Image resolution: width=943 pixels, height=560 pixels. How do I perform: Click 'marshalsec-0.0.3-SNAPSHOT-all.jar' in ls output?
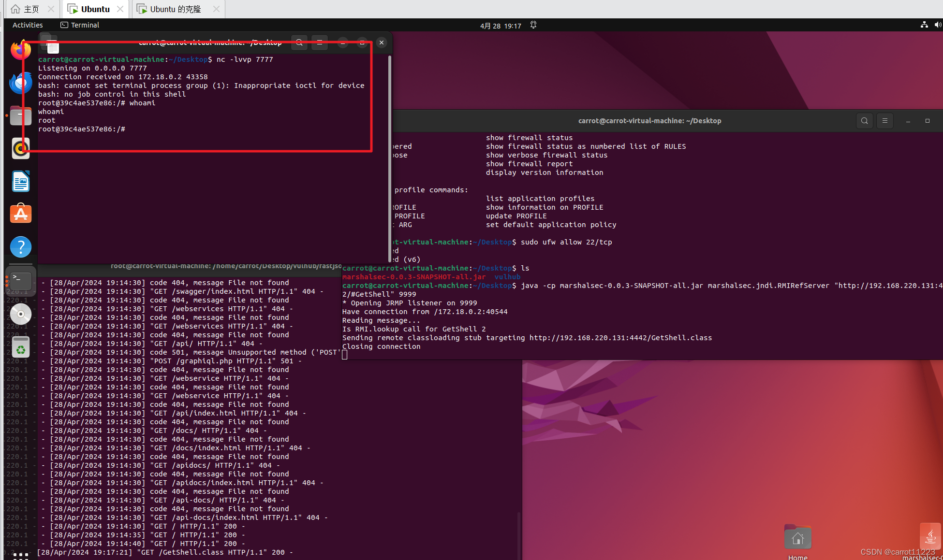pos(414,277)
